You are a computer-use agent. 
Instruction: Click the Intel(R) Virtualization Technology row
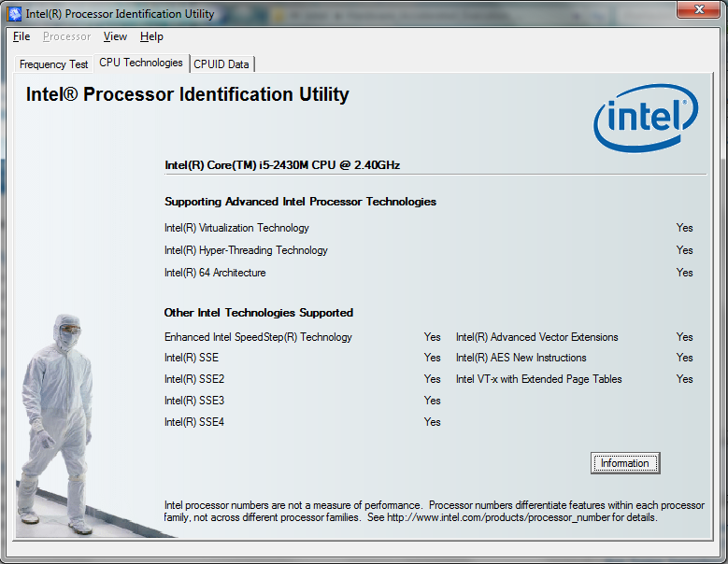[x=429, y=228]
